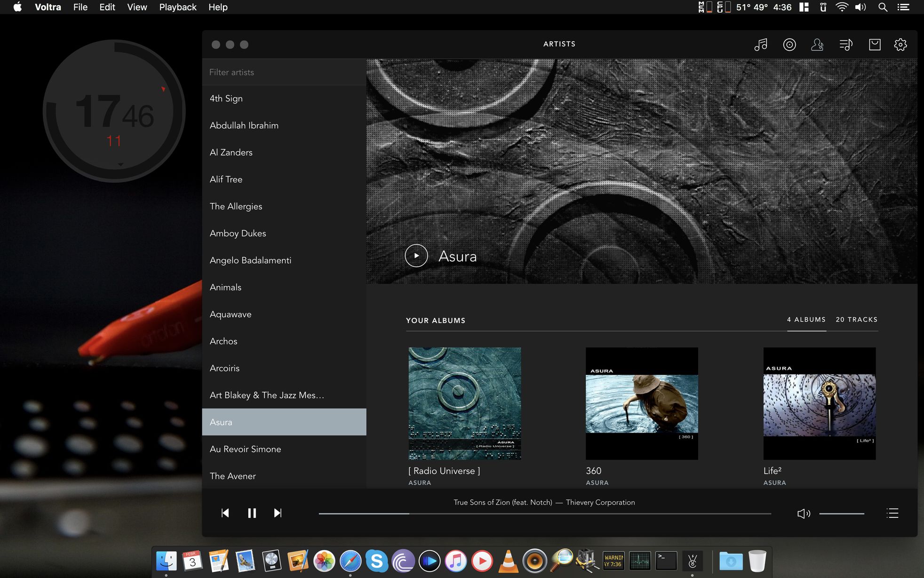924x578 pixels.
Task: Show the play queue list icon
Action: (x=892, y=513)
